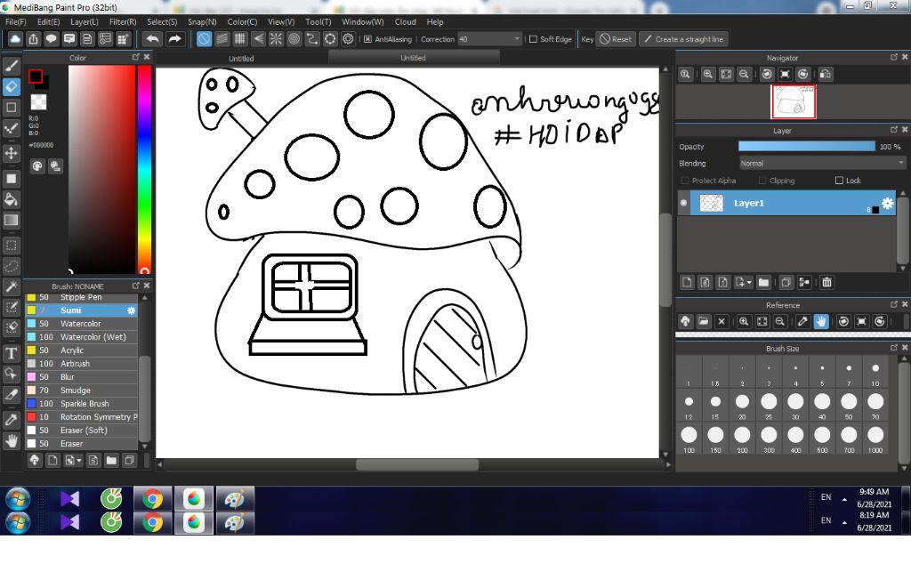The height and width of the screenshot is (588, 911).
Task: Undock the Color panel
Action: [x=136, y=57]
